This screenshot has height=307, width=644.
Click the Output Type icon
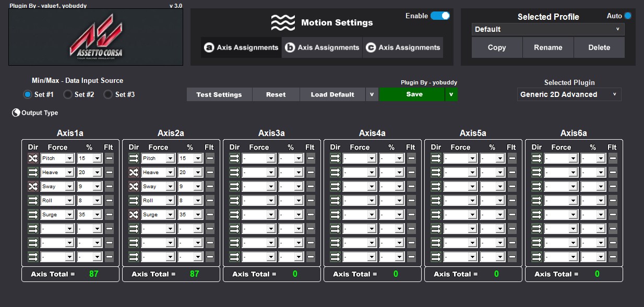[16, 113]
